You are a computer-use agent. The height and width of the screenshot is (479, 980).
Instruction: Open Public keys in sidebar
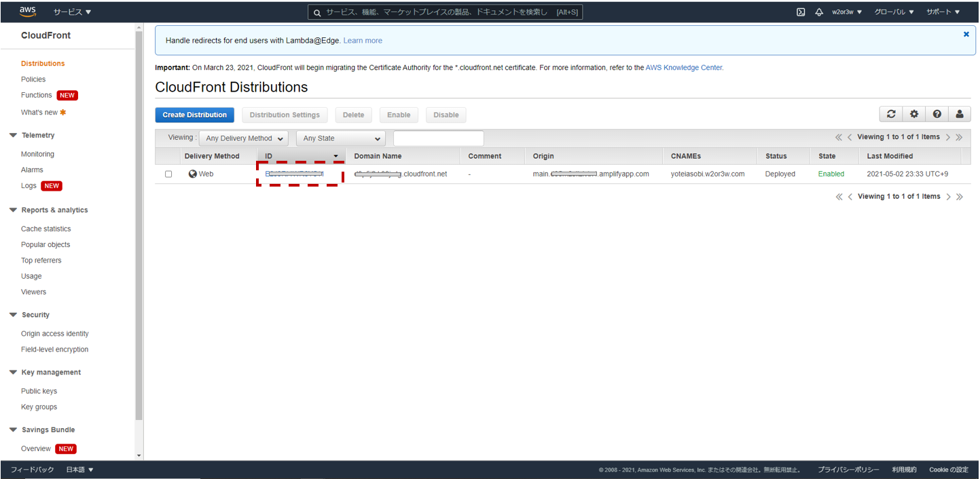coord(39,391)
